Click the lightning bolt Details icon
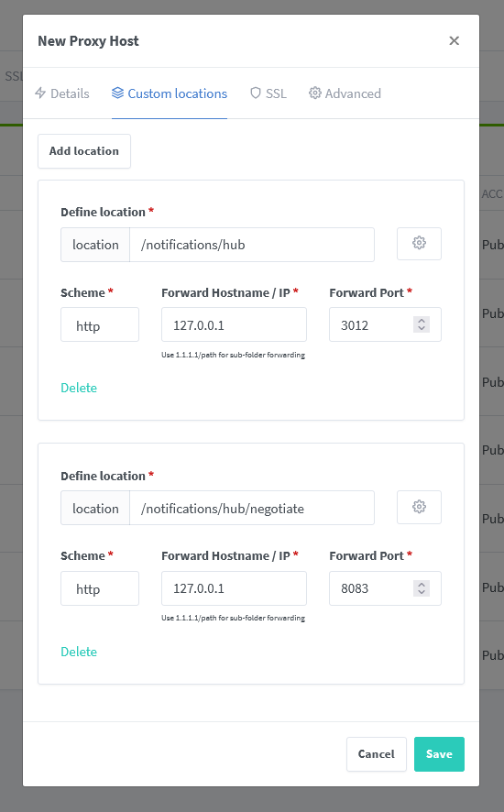This screenshot has width=504, height=812. point(40,93)
